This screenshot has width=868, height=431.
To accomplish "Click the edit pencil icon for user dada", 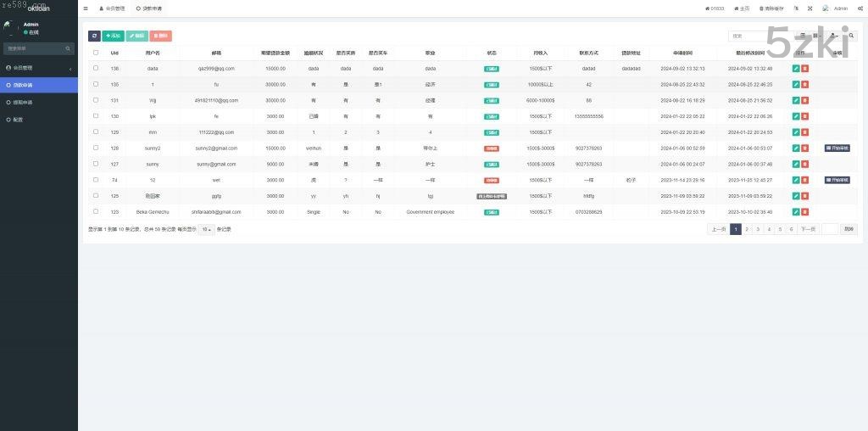I will click(796, 68).
